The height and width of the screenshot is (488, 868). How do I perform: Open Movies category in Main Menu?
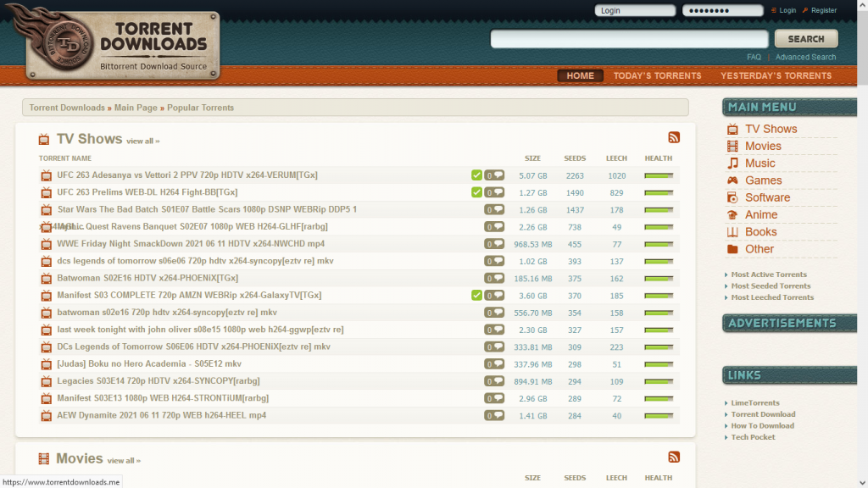(763, 146)
